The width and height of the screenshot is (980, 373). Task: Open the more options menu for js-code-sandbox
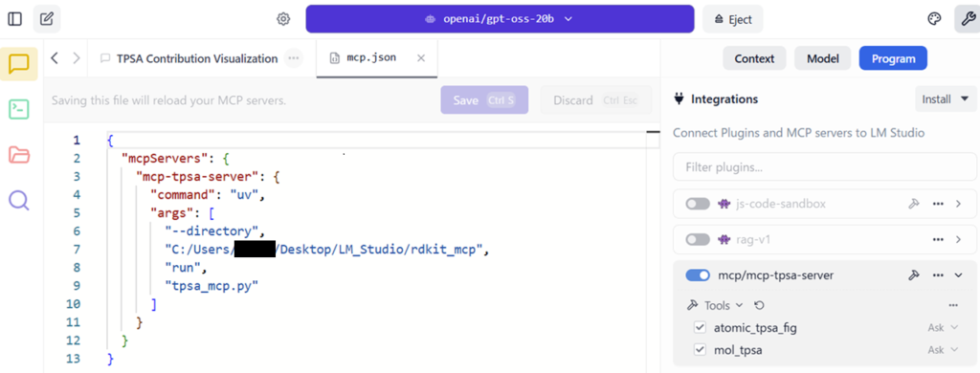[x=938, y=204]
